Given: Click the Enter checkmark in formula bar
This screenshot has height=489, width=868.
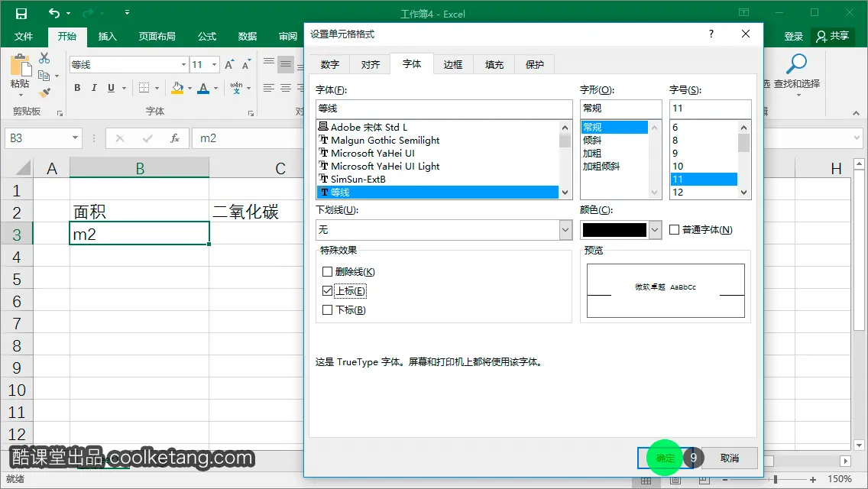Looking at the screenshot, I should (x=147, y=138).
